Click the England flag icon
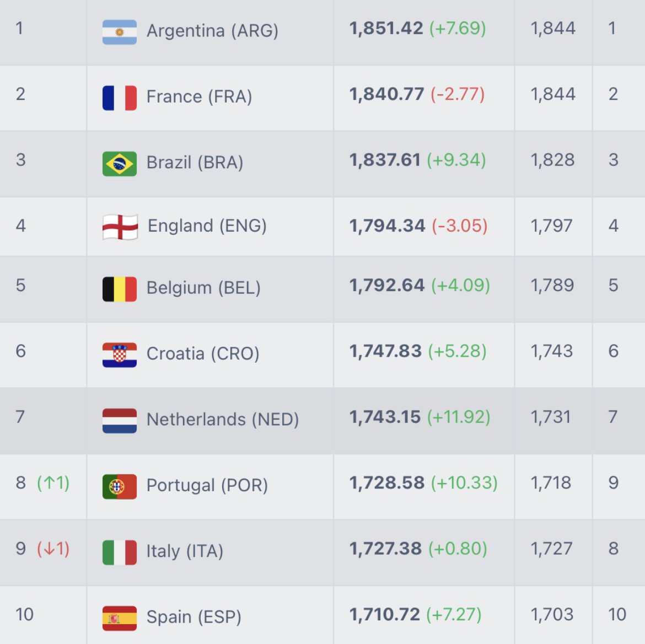This screenshot has height=644, width=645. [120, 227]
